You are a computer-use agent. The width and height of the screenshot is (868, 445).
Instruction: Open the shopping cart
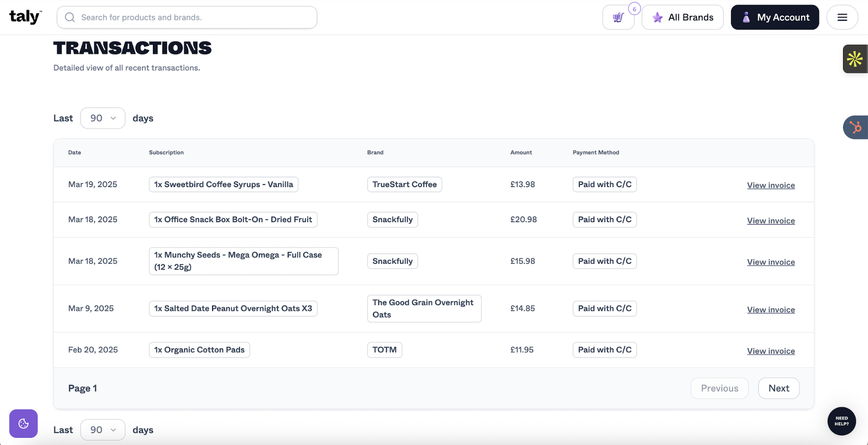click(x=618, y=17)
